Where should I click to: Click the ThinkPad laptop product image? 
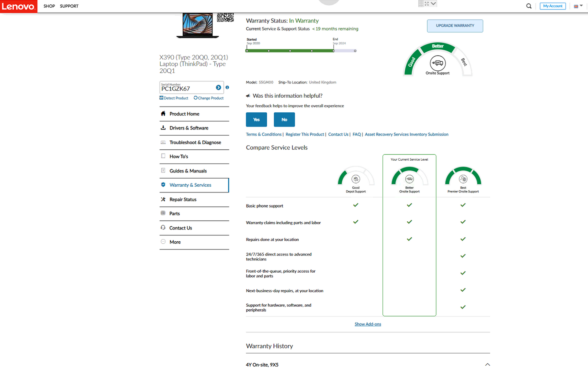click(x=198, y=26)
